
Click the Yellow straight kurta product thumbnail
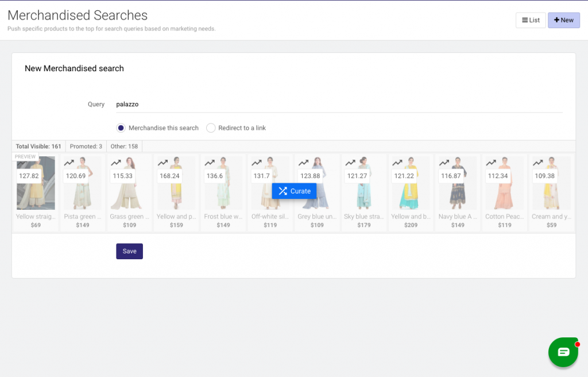(x=36, y=184)
